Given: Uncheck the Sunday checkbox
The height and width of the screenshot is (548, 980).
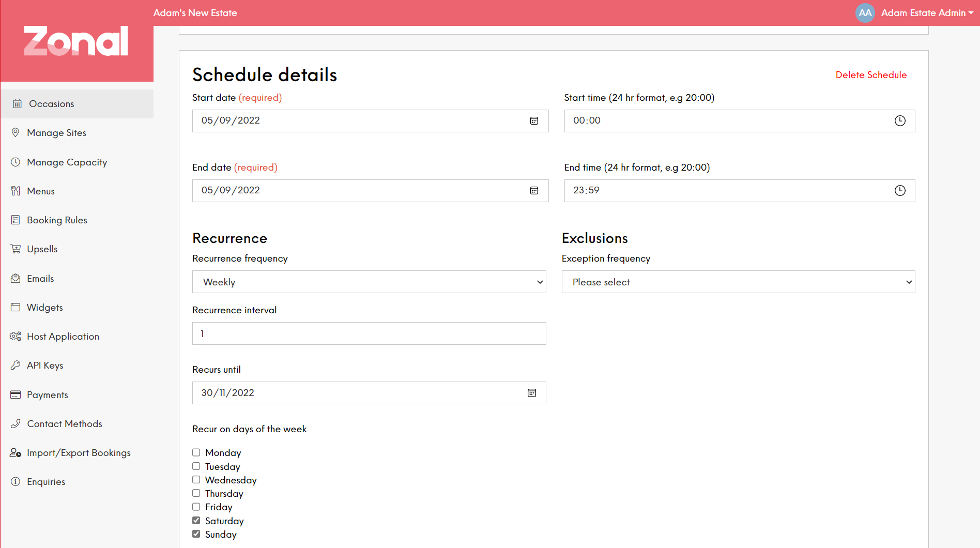Looking at the screenshot, I should [x=196, y=534].
